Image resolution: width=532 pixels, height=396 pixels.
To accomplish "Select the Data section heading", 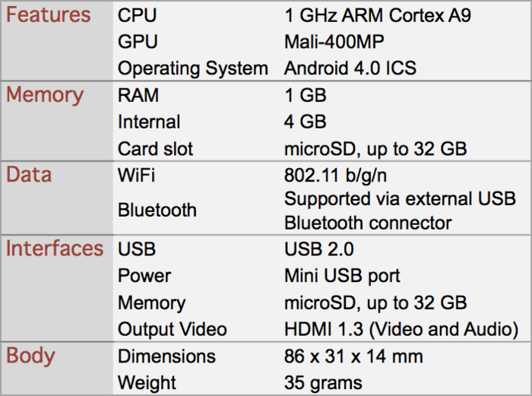I will click(x=29, y=175).
